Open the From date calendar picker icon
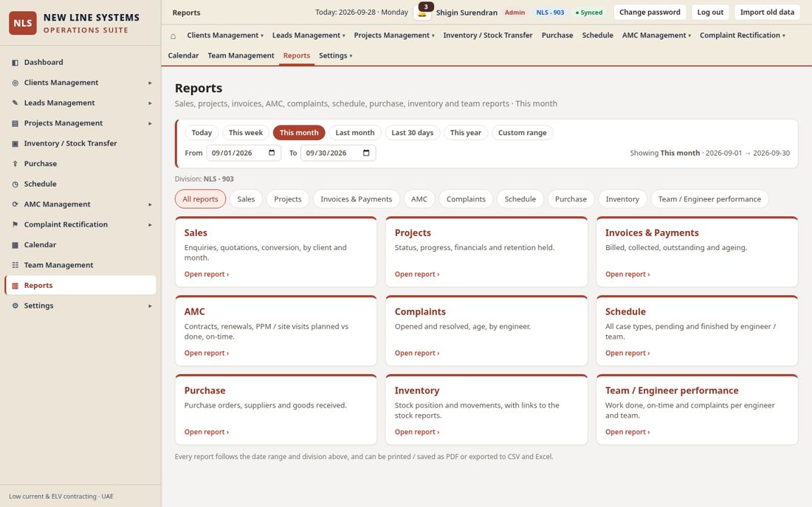Viewport: 812px width, 507px height. tap(272, 153)
